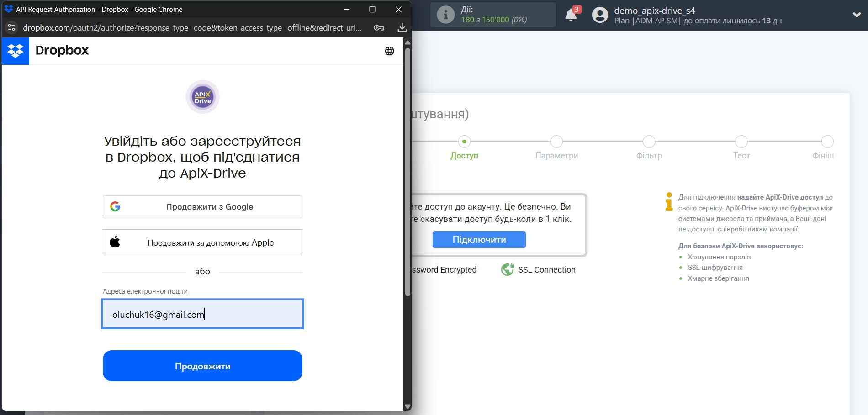
Task: Click the site information icon in the address bar
Action: coord(11,27)
